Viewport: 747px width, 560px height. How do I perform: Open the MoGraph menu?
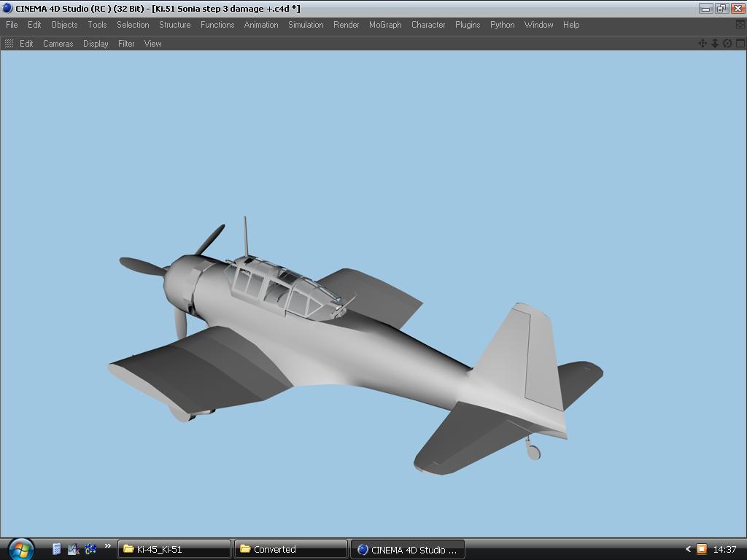click(x=385, y=25)
